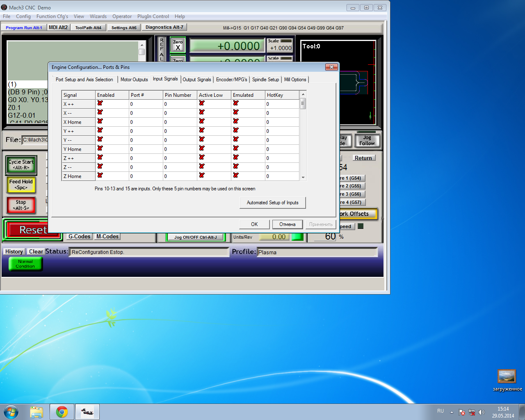Toggle Active Low for Y ++ signal

click(x=202, y=130)
